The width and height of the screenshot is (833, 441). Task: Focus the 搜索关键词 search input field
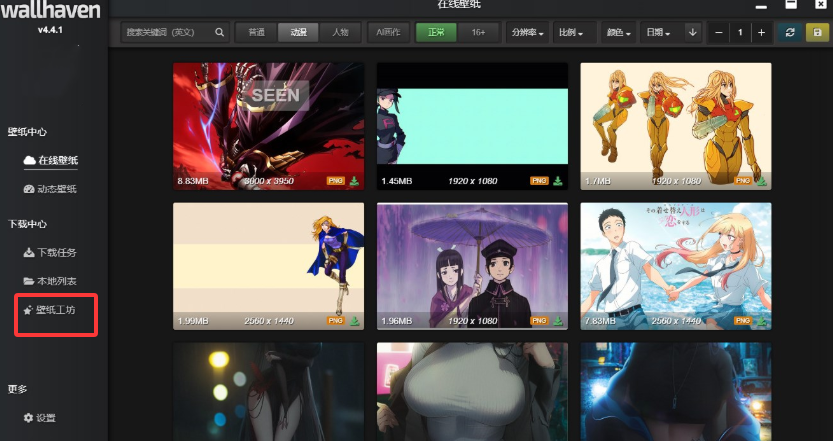pyautogui.click(x=165, y=32)
